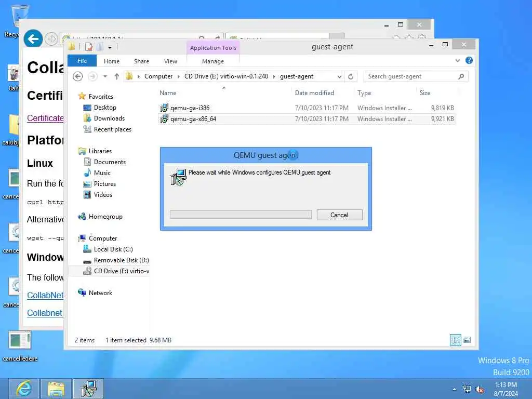Refresh the guest-agent folder
This screenshot has width=532, height=399.
(351, 77)
